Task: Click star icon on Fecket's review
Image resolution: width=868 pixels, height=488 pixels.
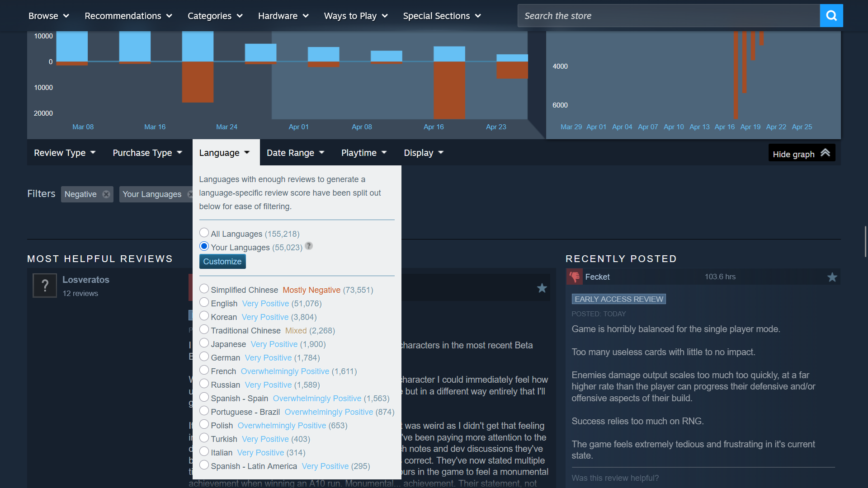Action: tap(832, 277)
